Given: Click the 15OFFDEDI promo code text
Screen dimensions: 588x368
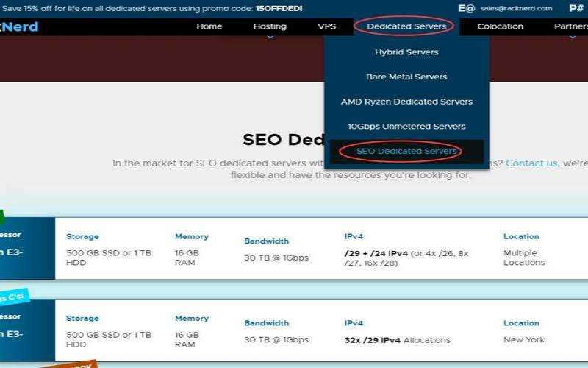Looking at the screenshot, I should [x=280, y=8].
